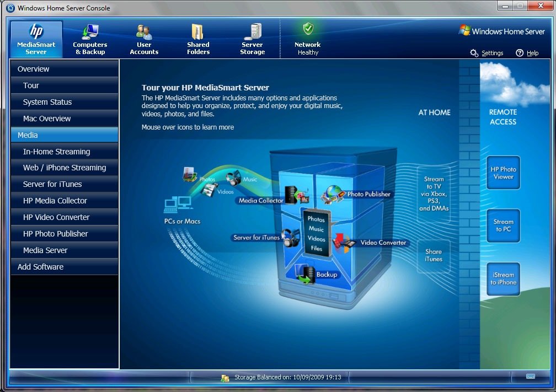556x392 pixels.
Task: Click the Photos icon in the diagram
Action: [x=190, y=174]
